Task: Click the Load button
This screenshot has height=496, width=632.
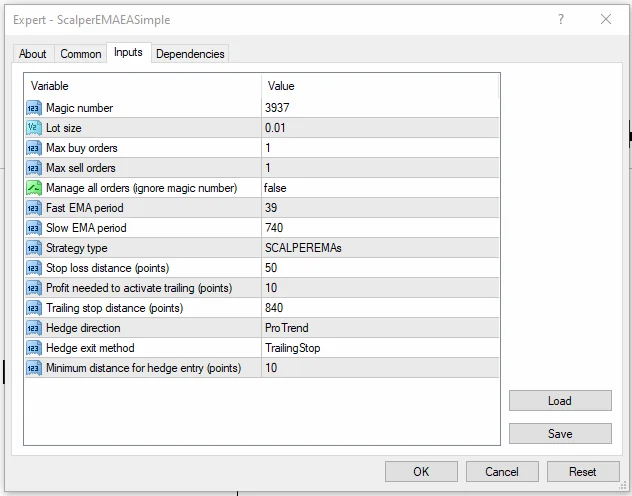Action: point(560,401)
